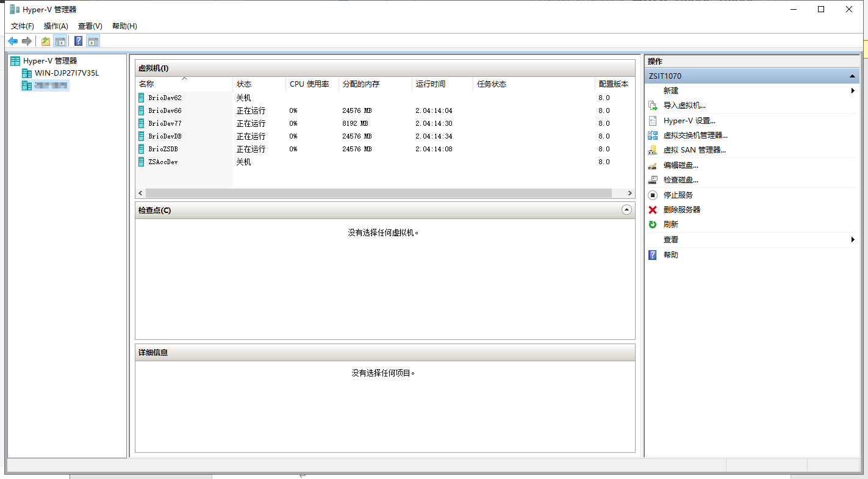The width and height of the screenshot is (868, 479).
Task: Click the VM list scroll right arrow
Action: 630,193
